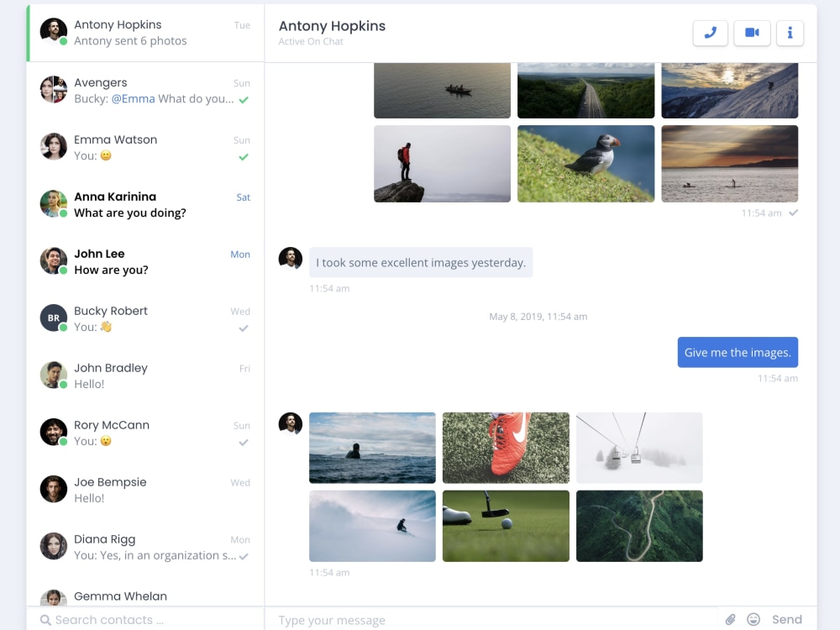Image resolution: width=840 pixels, height=630 pixels.
Task: Click the 'Give me the images.' message bubble
Action: pos(738,352)
